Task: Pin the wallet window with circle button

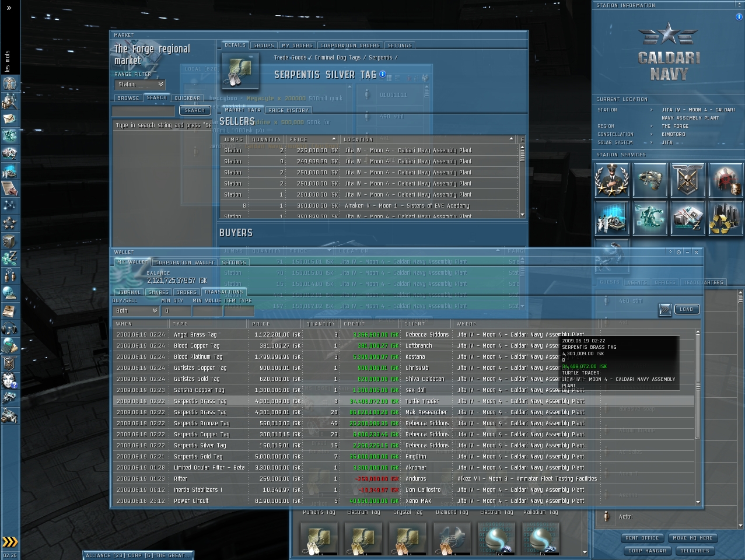Action: tap(678, 252)
